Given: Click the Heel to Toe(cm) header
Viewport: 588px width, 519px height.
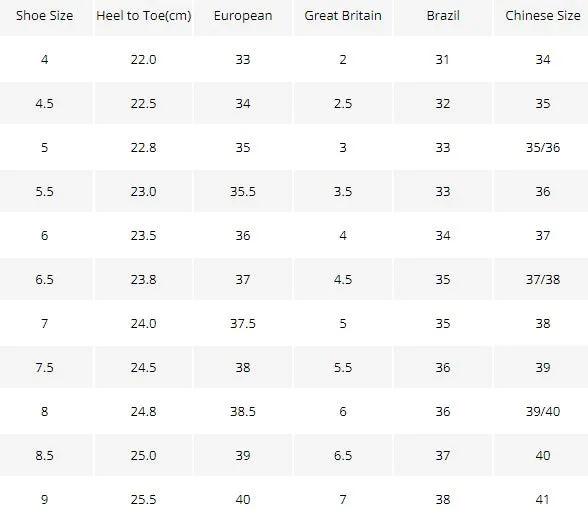Looking at the screenshot, I should (x=144, y=16).
